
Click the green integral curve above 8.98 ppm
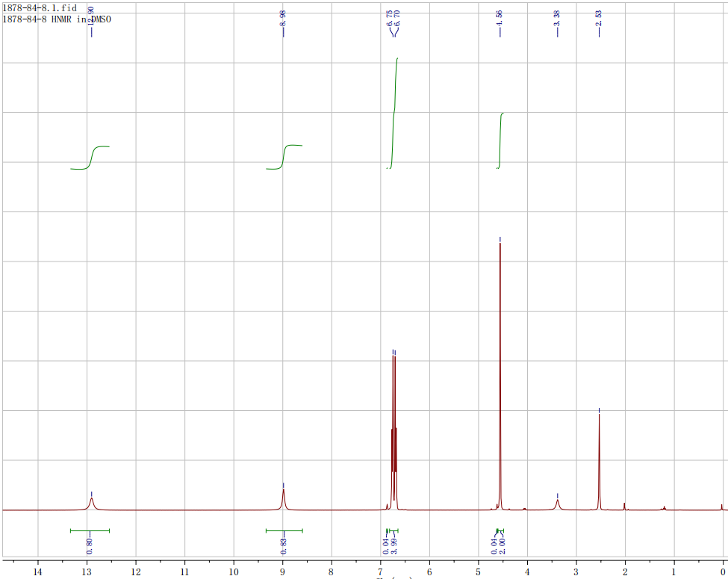284,155
